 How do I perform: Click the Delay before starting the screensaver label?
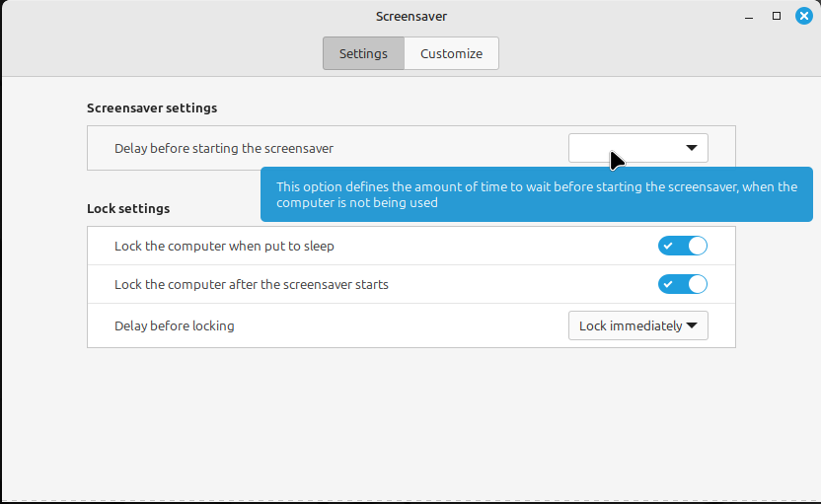224,148
